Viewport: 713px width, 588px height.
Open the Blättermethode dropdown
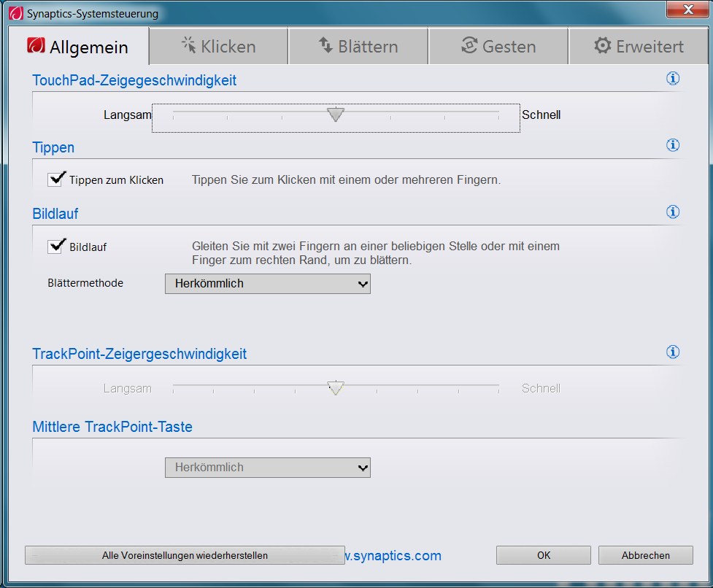[x=267, y=284]
